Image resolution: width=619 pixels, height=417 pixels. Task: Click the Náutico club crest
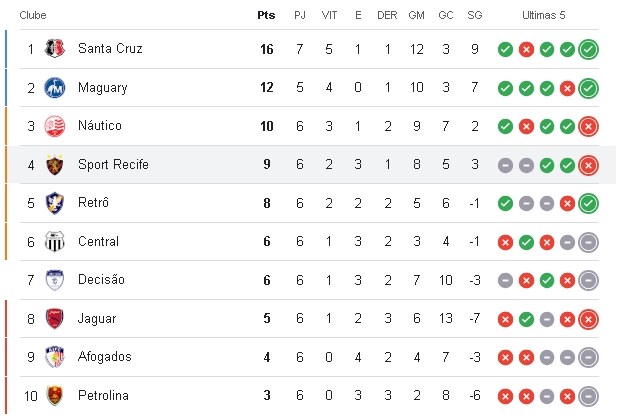point(54,126)
